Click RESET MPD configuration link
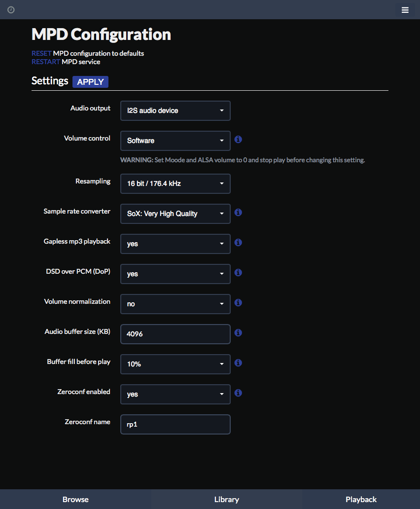The image size is (420, 509). (41, 53)
